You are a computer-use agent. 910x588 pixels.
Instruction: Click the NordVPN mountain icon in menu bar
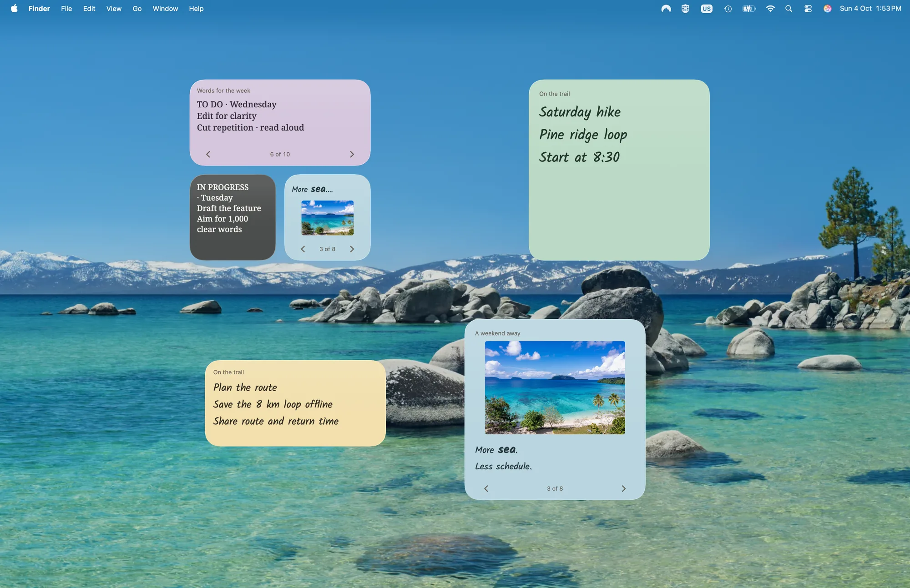pyautogui.click(x=666, y=8)
